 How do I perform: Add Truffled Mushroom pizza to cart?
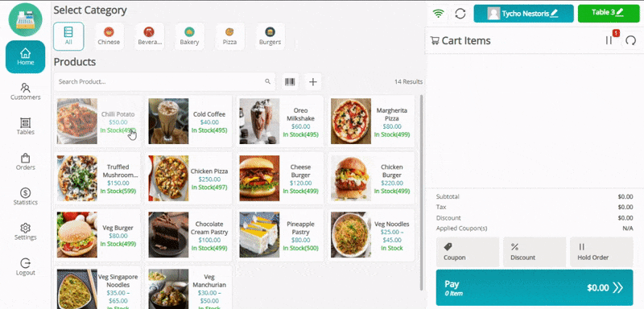point(97,178)
